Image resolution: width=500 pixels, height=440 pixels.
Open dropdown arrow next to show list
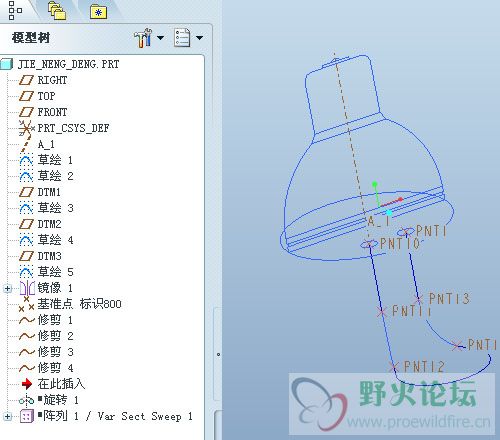tap(199, 38)
